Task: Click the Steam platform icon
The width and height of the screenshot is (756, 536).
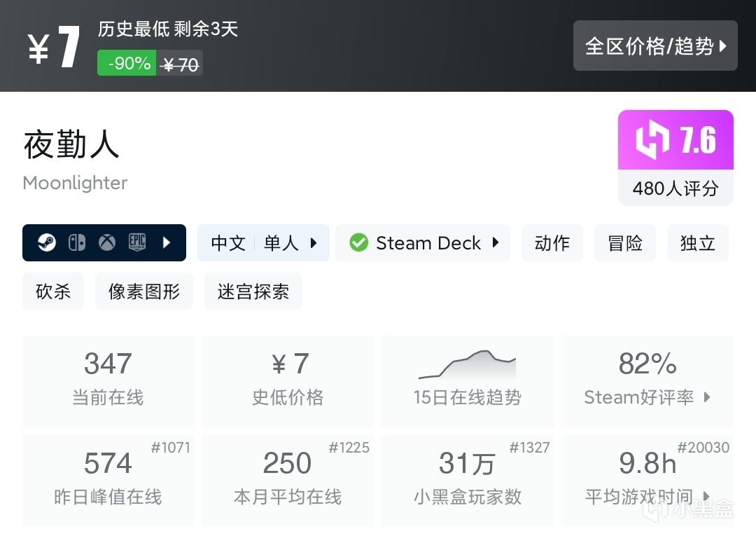Action: [47, 243]
